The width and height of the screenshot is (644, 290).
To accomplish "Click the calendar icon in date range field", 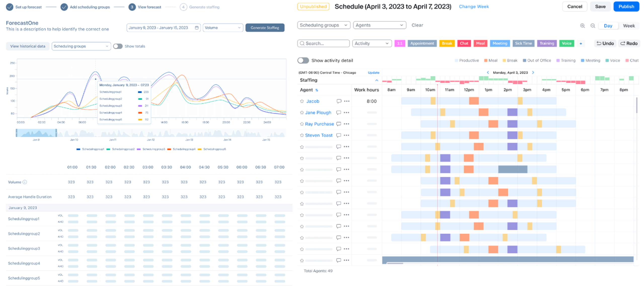I will click(197, 28).
